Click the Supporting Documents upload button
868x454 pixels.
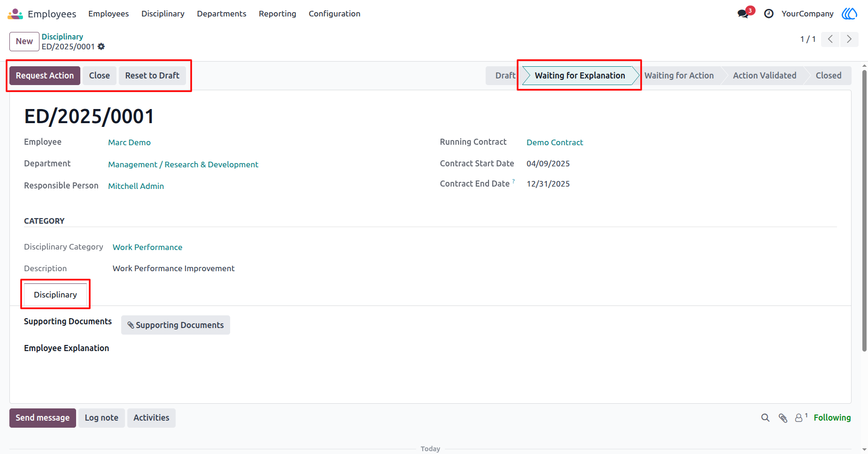click(176, 325)
